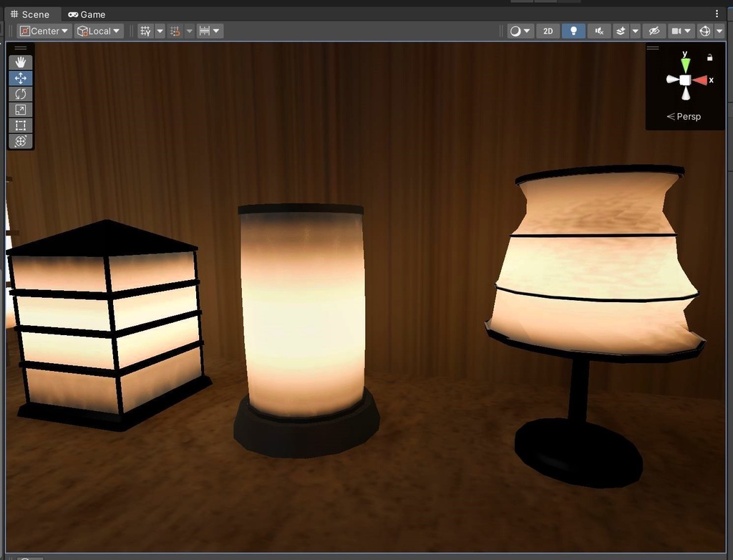Select the Transform tool
This screenshot has width=733, height=560.
pyautogui.click(x=21, y=141)
